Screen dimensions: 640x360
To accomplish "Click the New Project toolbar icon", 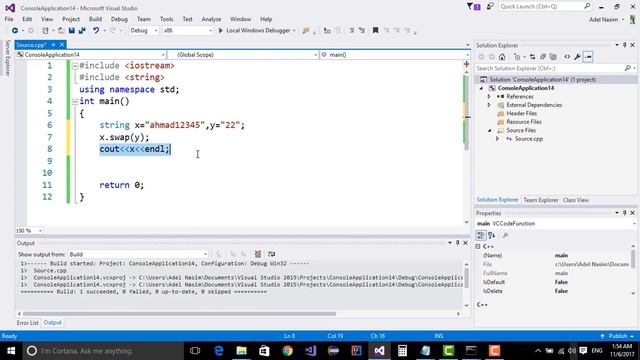I will pyautogui.click(x=45, y=31).
